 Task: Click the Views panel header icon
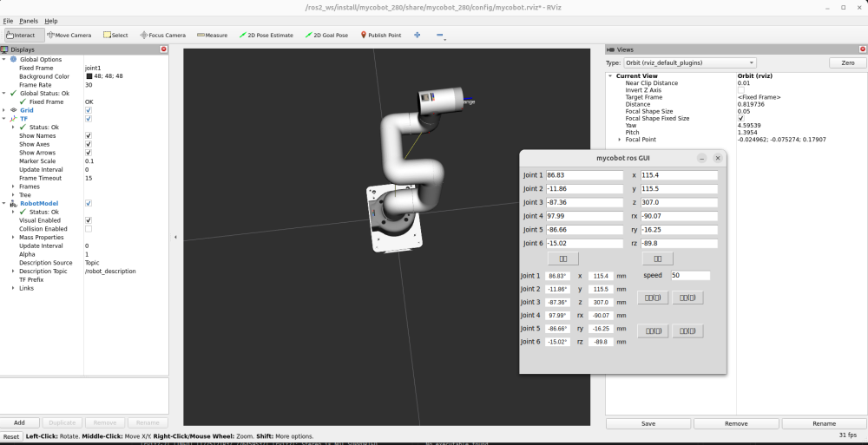click(x=610, y=49)
